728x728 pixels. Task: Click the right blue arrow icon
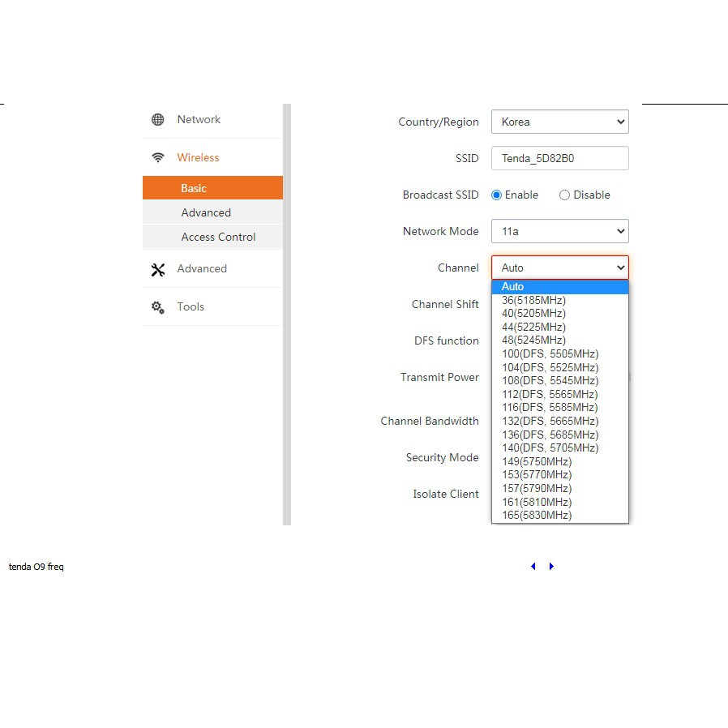[551, 567]
